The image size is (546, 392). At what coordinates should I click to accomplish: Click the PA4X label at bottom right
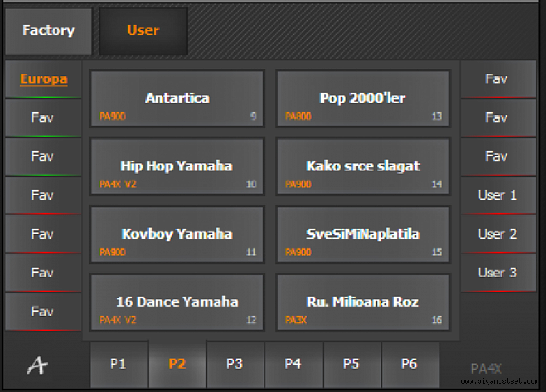point(486,368)
